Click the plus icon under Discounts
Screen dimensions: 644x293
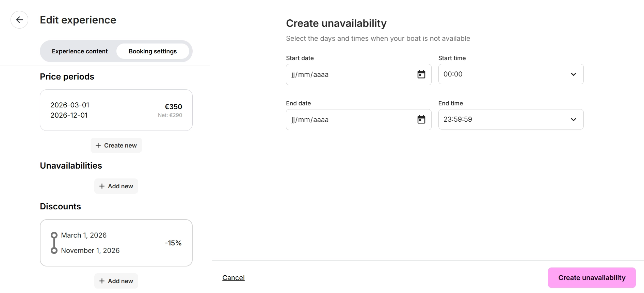102,281
